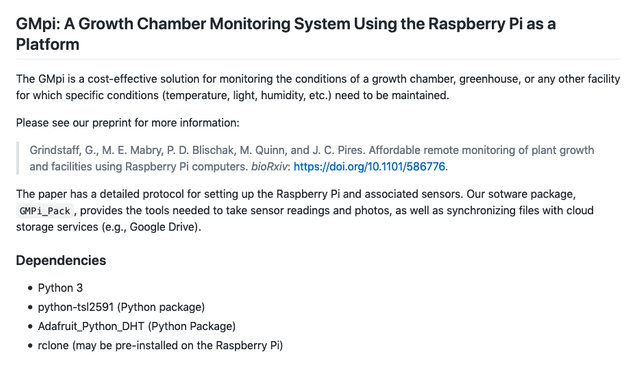Click the italic bioRxiv journal name
Image resolution: width=640 pixels, height=365 pixels.
(x=269, y=167)
